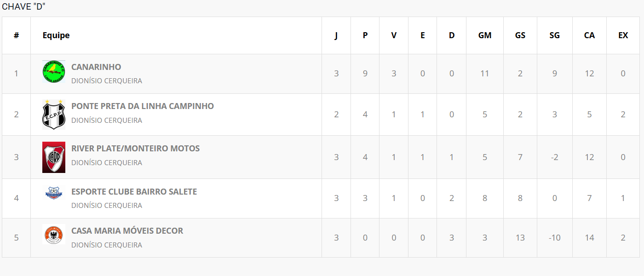Open CASA MARIA MÓVEIS DECOR team
Viewport: 644px width, 276px height.
click(127, 231)
